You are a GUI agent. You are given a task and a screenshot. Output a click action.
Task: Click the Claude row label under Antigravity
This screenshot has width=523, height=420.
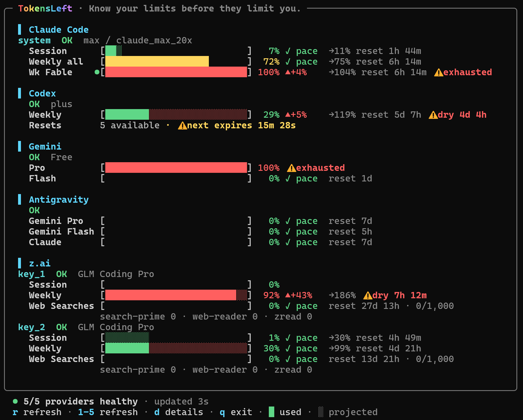[x=45, y=242]
